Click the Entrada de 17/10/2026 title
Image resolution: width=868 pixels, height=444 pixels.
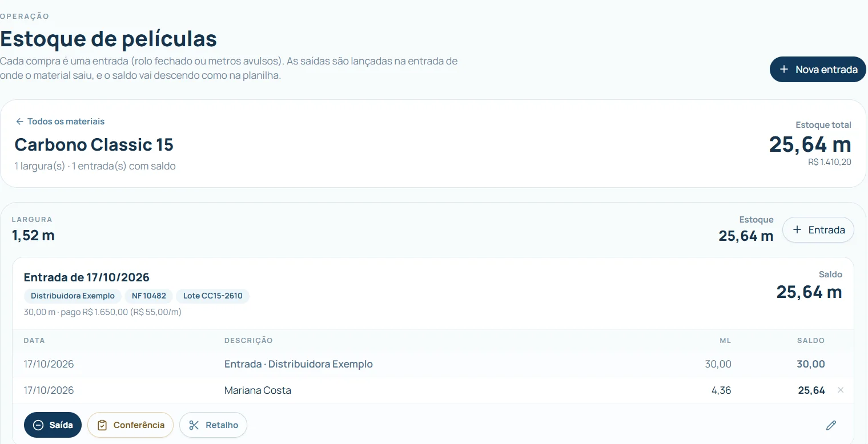87,277
